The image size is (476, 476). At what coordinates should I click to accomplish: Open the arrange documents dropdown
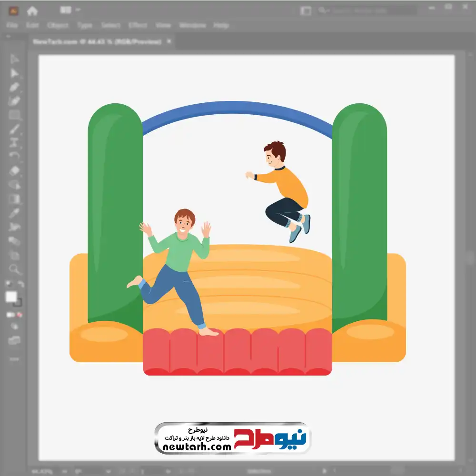tap(70, 10)
